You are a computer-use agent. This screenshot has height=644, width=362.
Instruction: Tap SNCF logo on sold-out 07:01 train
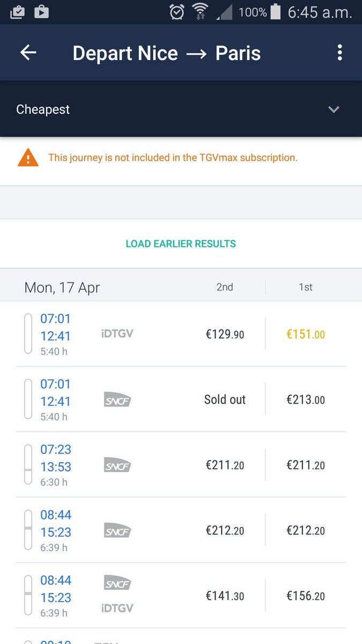coord(117,400)
